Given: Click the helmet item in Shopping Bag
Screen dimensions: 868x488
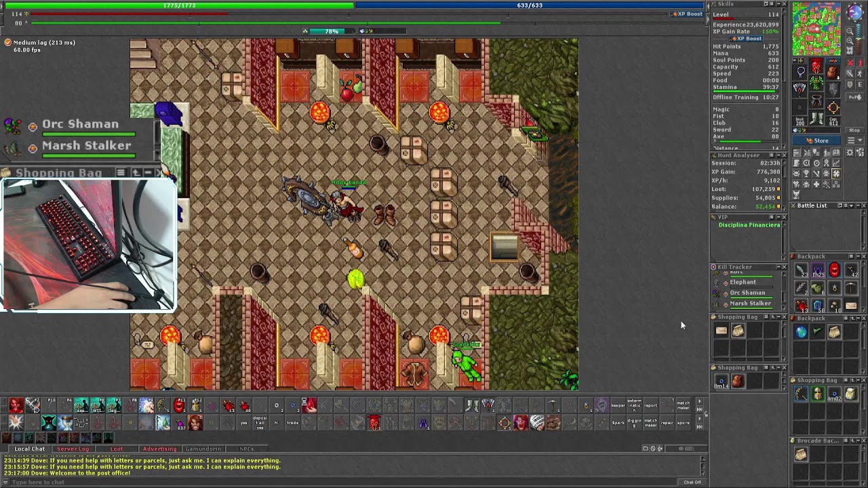Looking at the screenshot, I should [818, 393].
